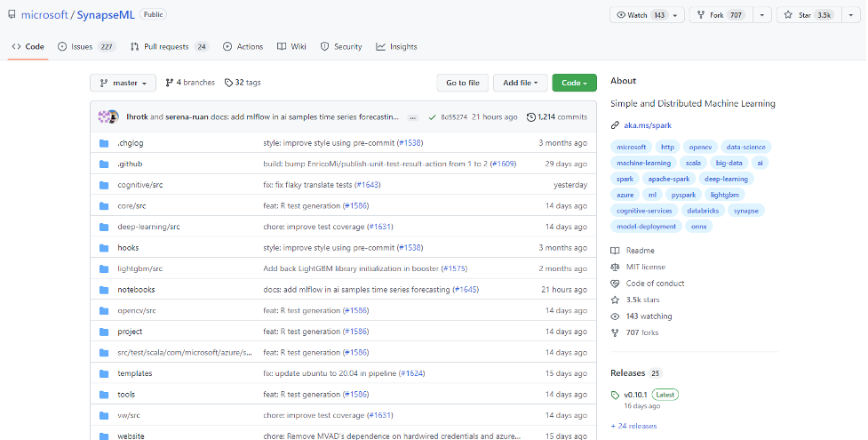The image size is (868, 440).
Task: Click the tags icon showing 32 tags
Action: (x=228, y=83)
